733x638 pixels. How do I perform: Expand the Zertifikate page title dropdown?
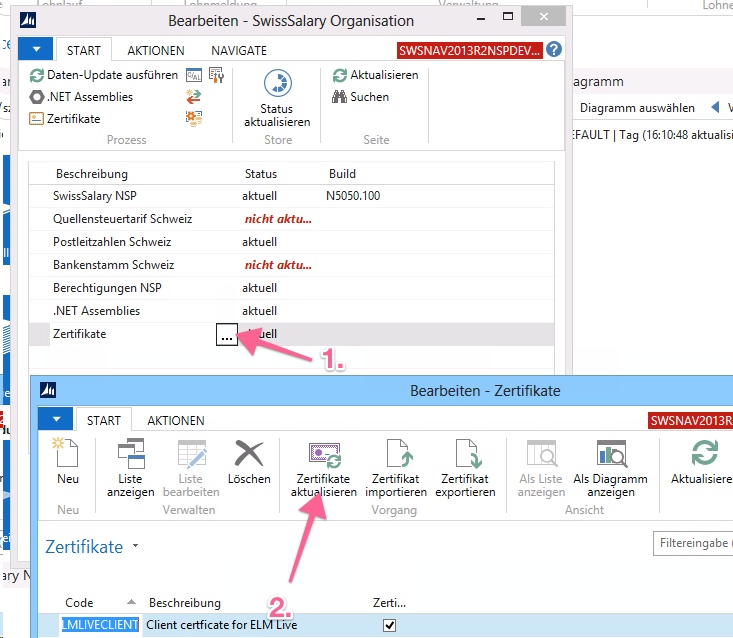(135, 547)
